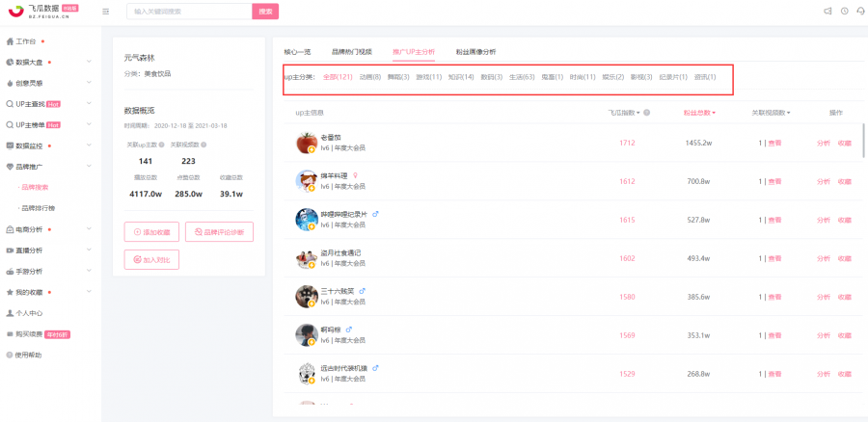Click the 电商分析 shop icon
This screenshot has width=868, height=422.
click(10, 229)
